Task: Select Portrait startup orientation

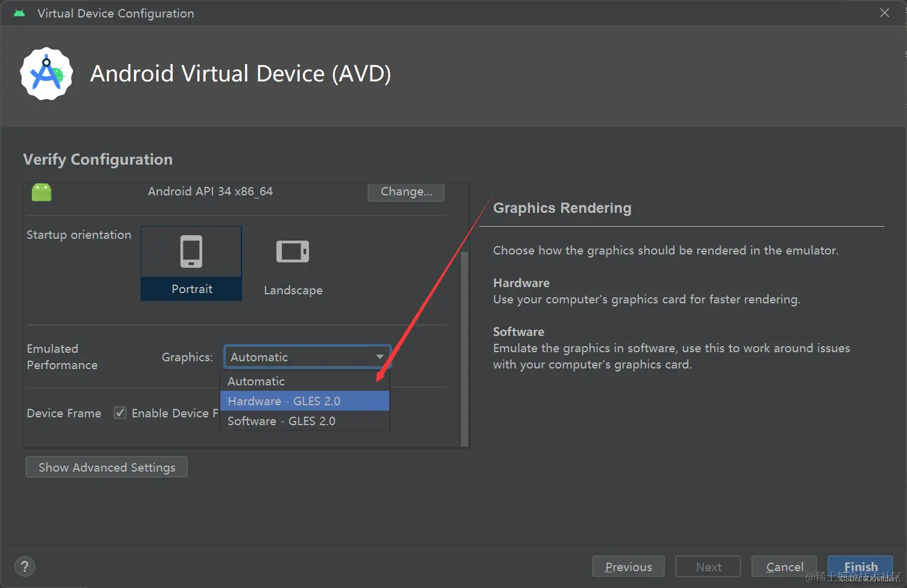Action: click(191, 264)
